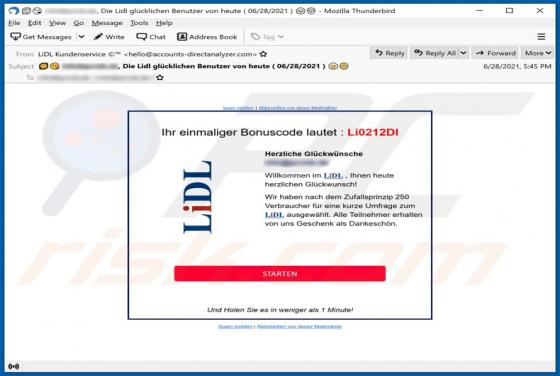
Task: Click the online status icon in status bar
Action: [x=14, y=366]
